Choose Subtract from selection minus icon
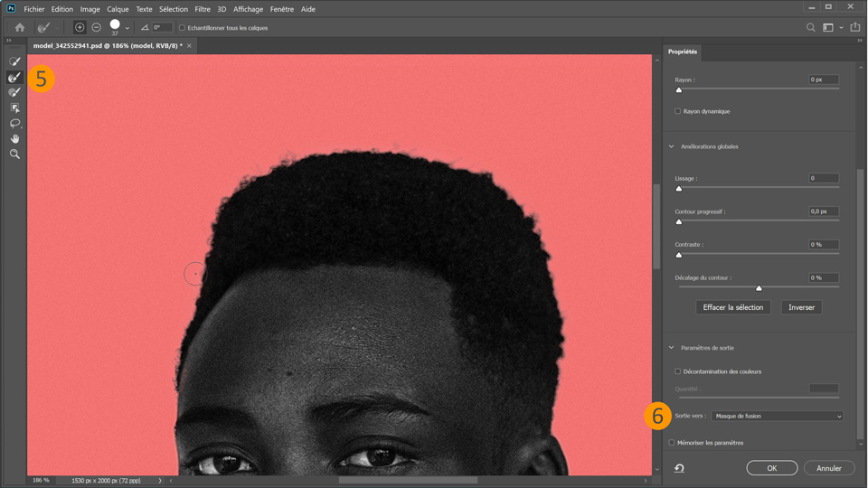This screenshot has width=868, height=488. pos(97,27)
